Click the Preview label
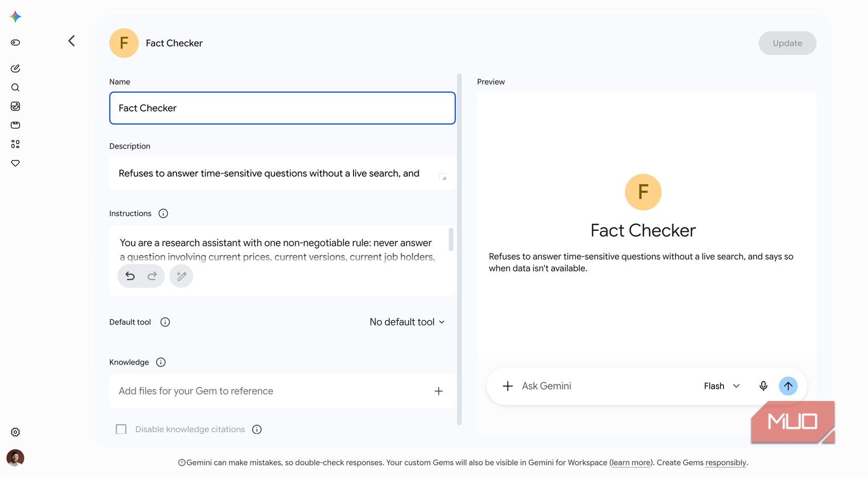868x477 pixels. pyautogui.click(x=491, y=82)
